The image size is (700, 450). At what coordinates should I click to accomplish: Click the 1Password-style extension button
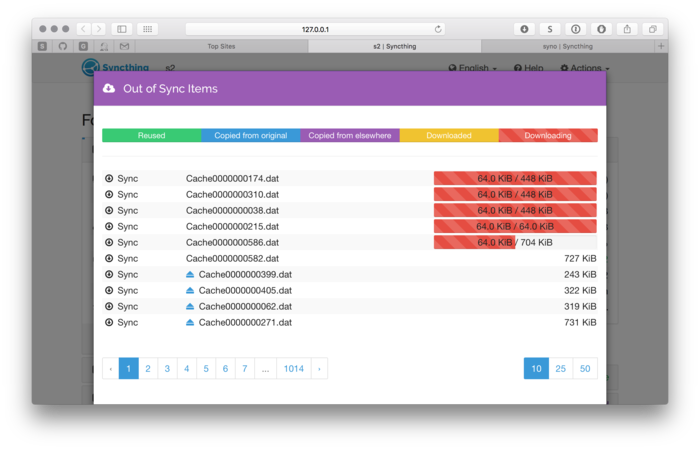pyautogui.click(x=576, y=29)
